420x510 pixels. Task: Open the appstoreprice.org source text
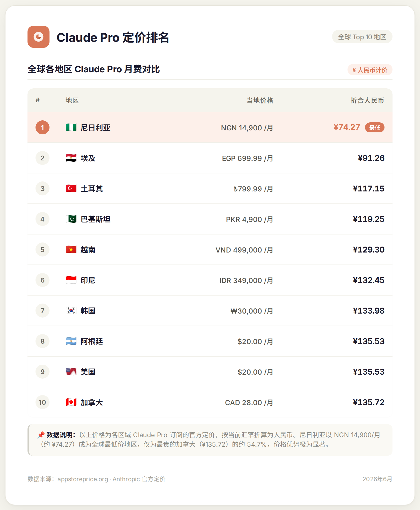(x=83, y=479)
